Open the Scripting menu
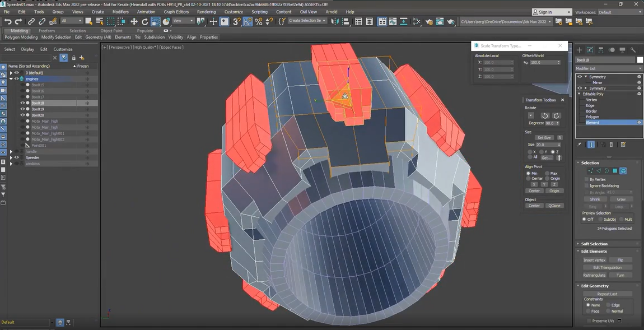 [259, 12]
